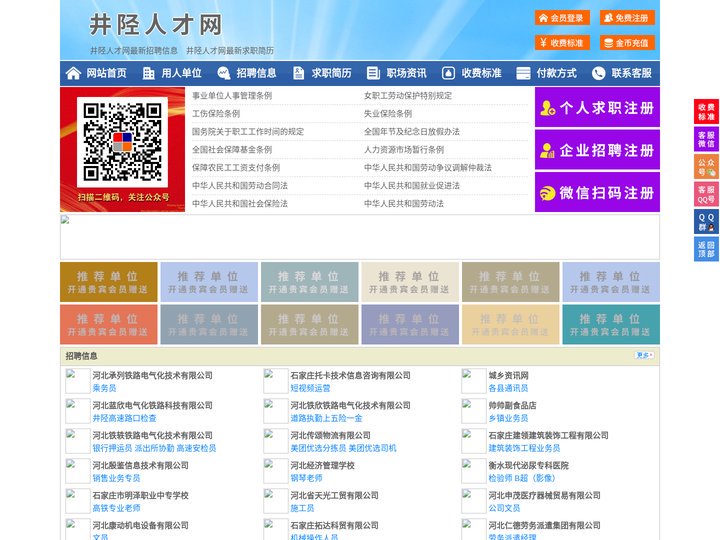The height and width of the screenshot is (540, 720).
Task: Open the 客服QQ号 sidebar icon
Action: coord(706,194)
